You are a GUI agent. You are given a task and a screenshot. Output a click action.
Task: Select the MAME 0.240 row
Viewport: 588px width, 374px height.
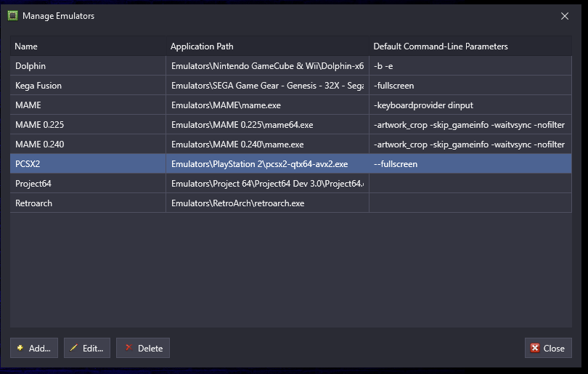tap(291, 144)
